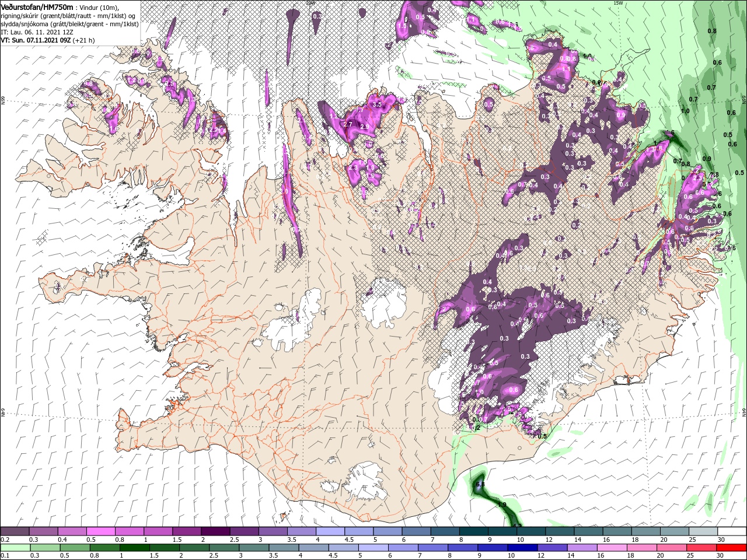Image resolution: width=747 pixels, height=560 pixels.
Task: Click the '(+21 h)' forecast offset
Action: coord(83,40)
